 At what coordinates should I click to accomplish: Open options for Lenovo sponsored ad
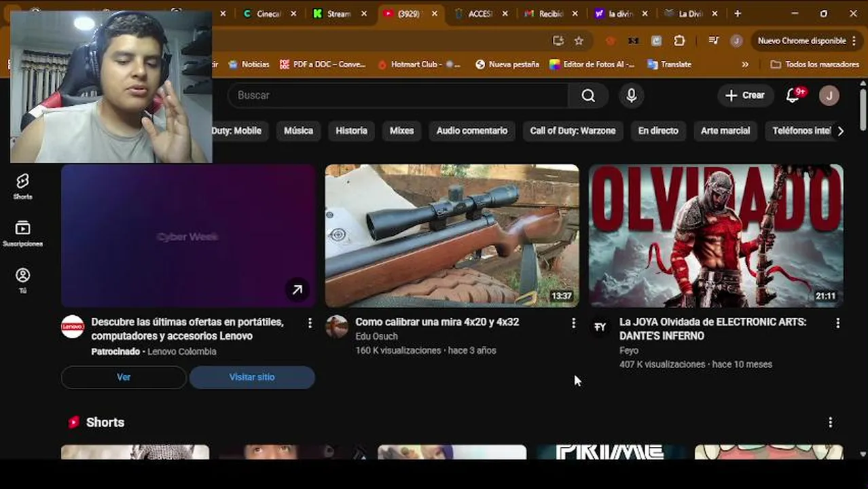click(x=310, y=323)
